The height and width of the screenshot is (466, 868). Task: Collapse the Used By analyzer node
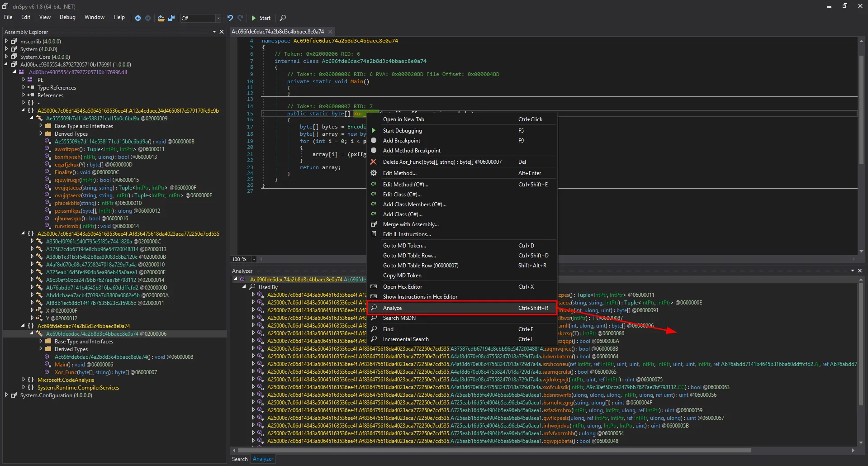(x=244, y=287)
